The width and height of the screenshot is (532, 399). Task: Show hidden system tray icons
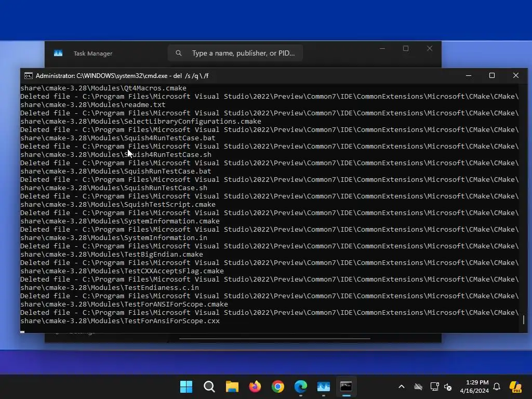[x=402, y=387]
